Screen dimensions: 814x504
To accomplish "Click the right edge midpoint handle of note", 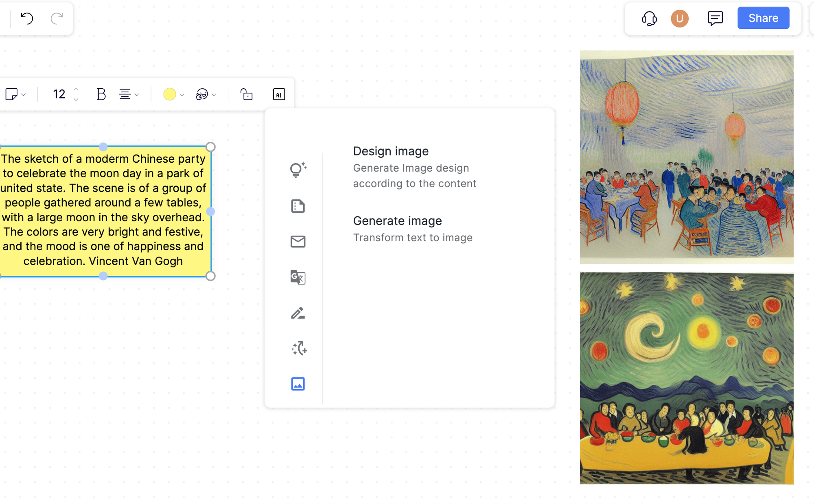I will pyautogui.click(x=210, y=212).
